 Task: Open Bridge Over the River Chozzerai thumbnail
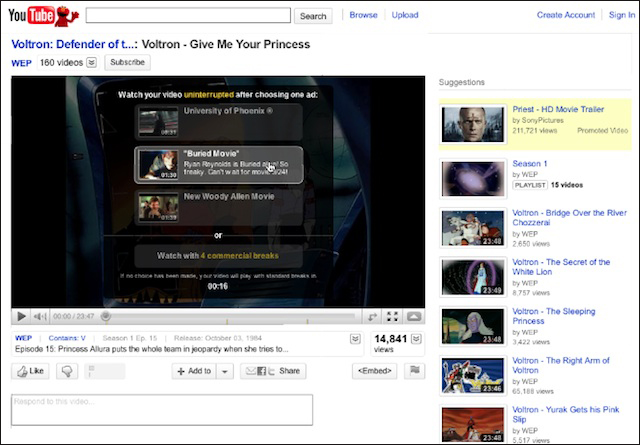473,228
